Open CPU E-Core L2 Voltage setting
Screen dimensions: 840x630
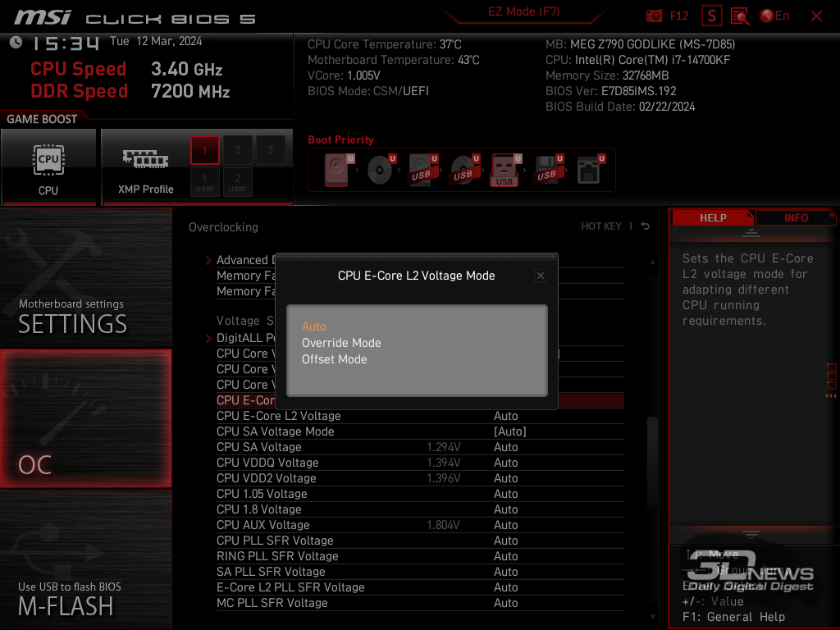[x=420, y=416]
